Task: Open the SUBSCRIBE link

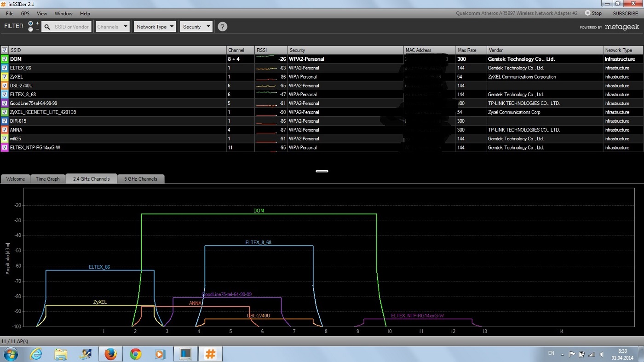Action: (x=626, y=13)
